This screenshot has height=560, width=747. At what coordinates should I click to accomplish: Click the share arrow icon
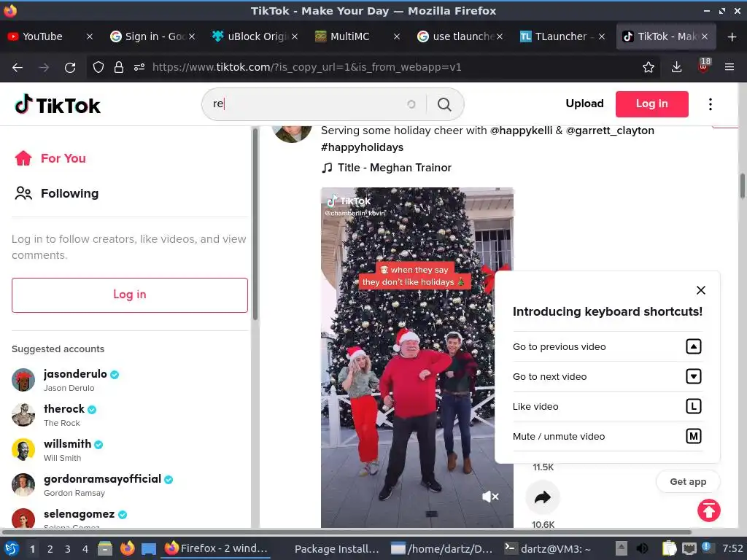pyautogui.click(x=543, y=497)
